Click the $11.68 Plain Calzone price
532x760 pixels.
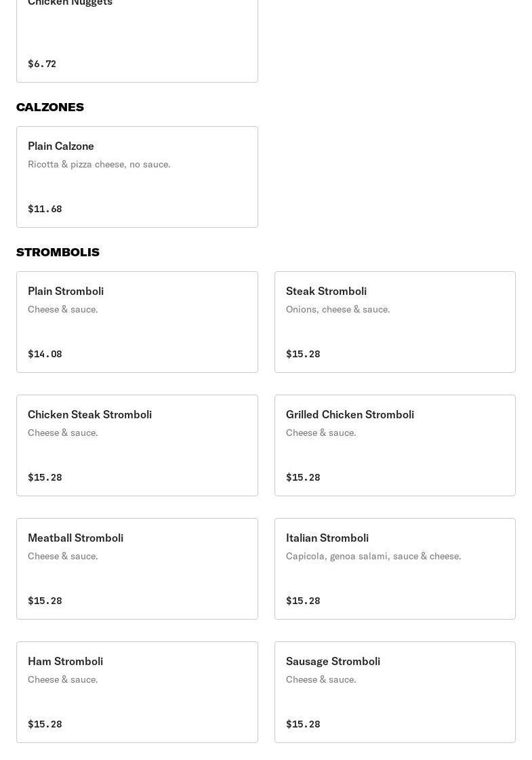pyautogui.click(x=45, y=209)
